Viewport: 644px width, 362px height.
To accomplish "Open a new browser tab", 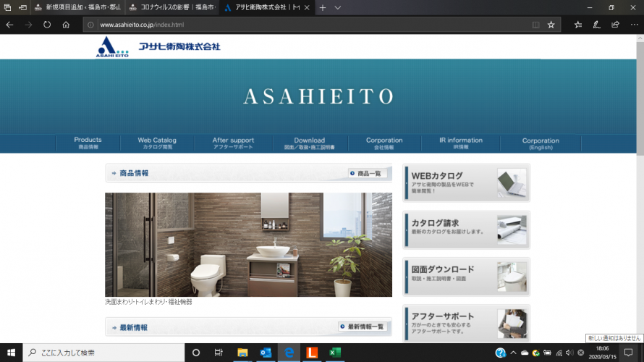I will pyautogui.click(x=323, y=7).
